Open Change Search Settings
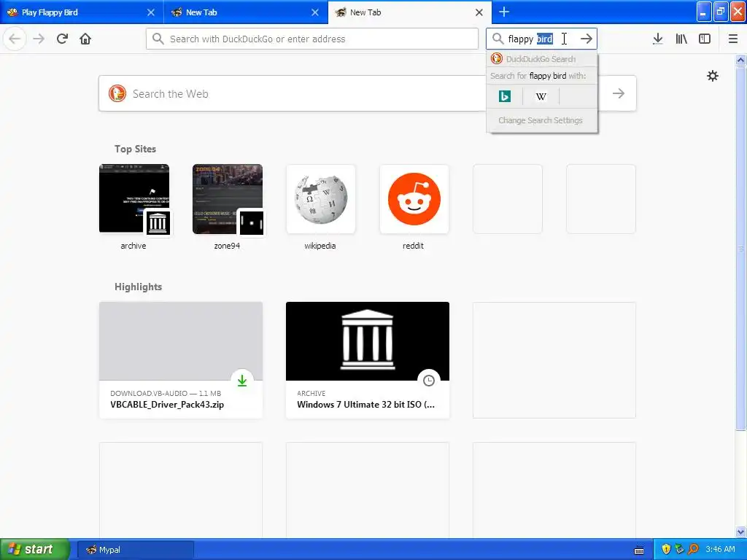The height and width of the screenshot is (560, 747). [x=541, y=120]
